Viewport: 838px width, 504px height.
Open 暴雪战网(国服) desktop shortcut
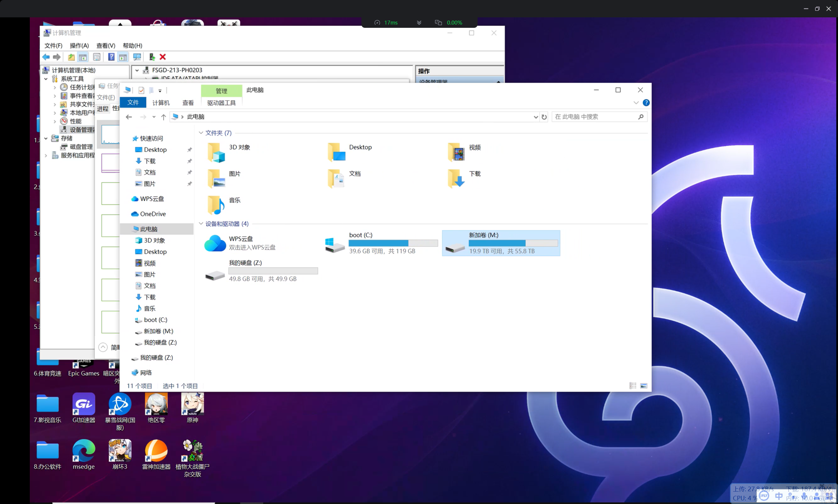coord(120,412)
